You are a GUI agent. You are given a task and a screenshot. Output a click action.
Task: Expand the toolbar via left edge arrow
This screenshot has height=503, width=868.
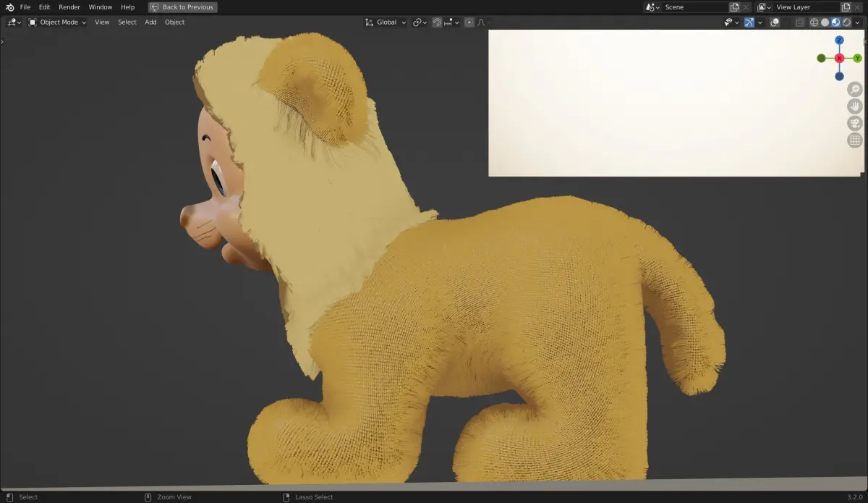tap(2, 41)
